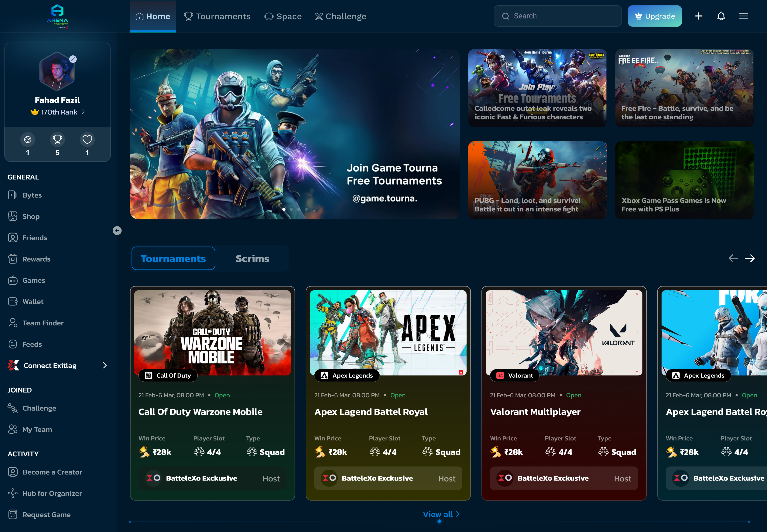
Task: Open Friends in the sidebar
Action: [27, 238]
